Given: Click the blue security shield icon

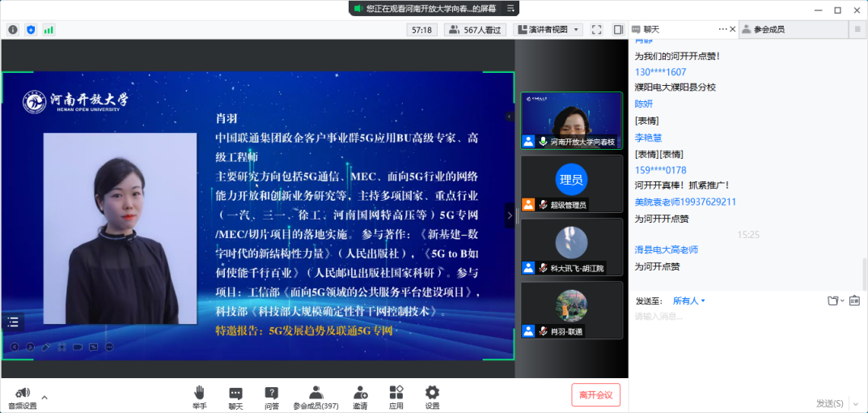Looking at the screenshot, I should pos(31,29).
